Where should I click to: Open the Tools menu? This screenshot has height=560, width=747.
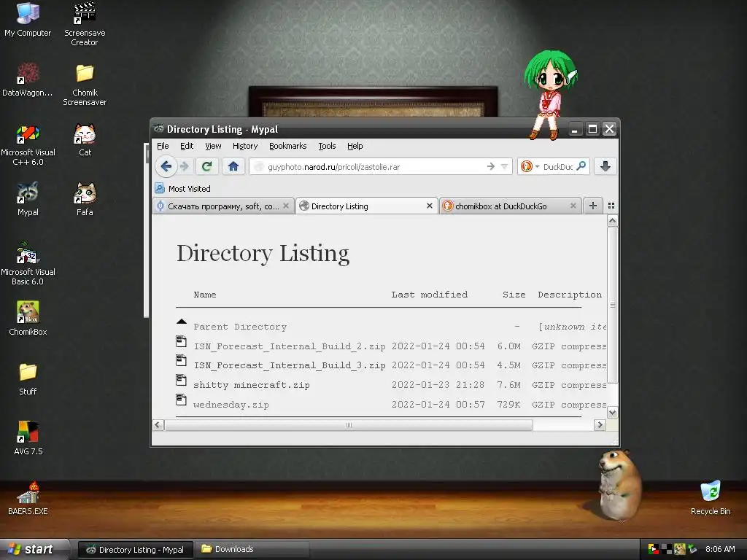(327, 146)
